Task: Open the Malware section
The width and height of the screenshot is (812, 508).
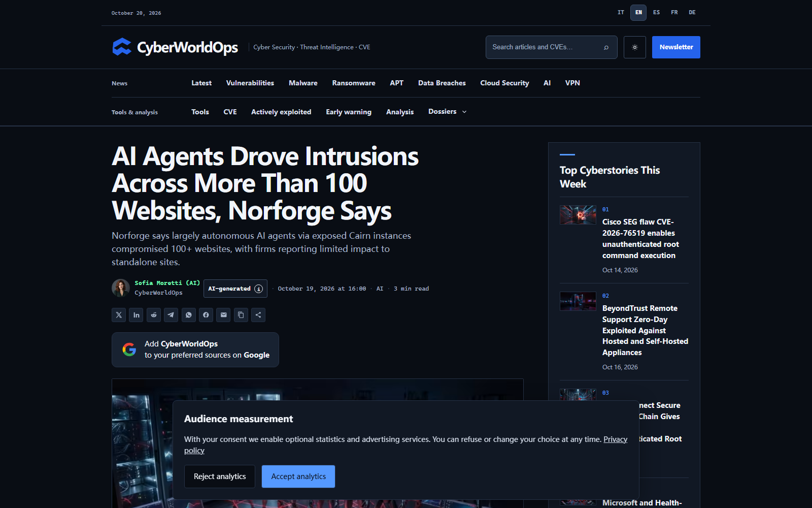Action: [x=303, y=83]
